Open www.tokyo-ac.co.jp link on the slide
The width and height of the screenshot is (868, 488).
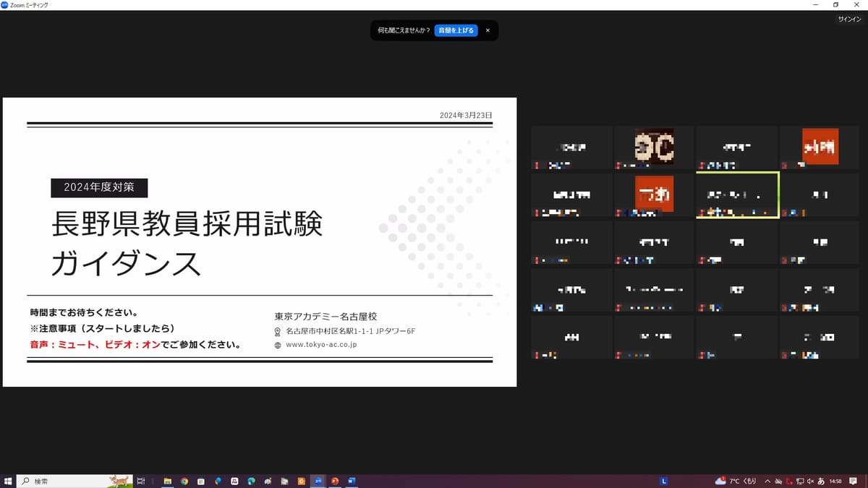[321, 345]
